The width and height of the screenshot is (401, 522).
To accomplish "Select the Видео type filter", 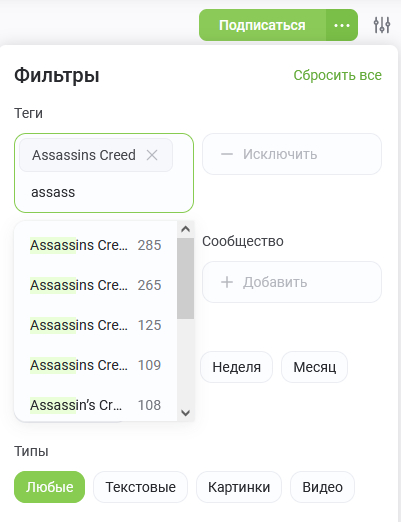I will (322, 487).
